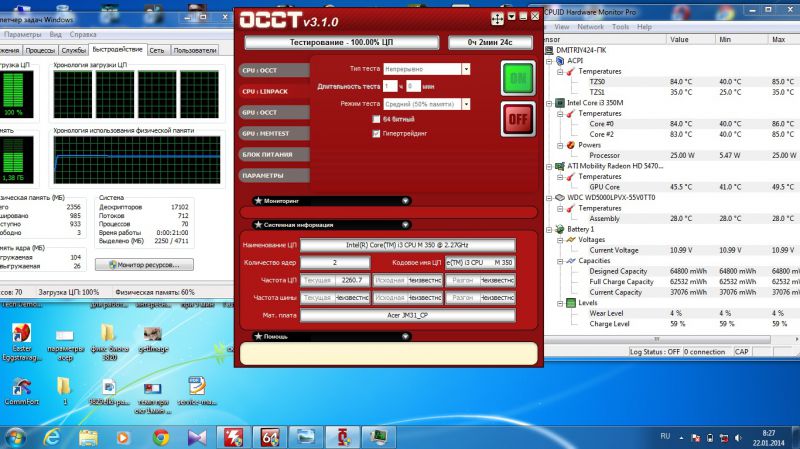Collapse the System information section in OCCT
Viewport: 800px width, 449px height.
(405, 224)
